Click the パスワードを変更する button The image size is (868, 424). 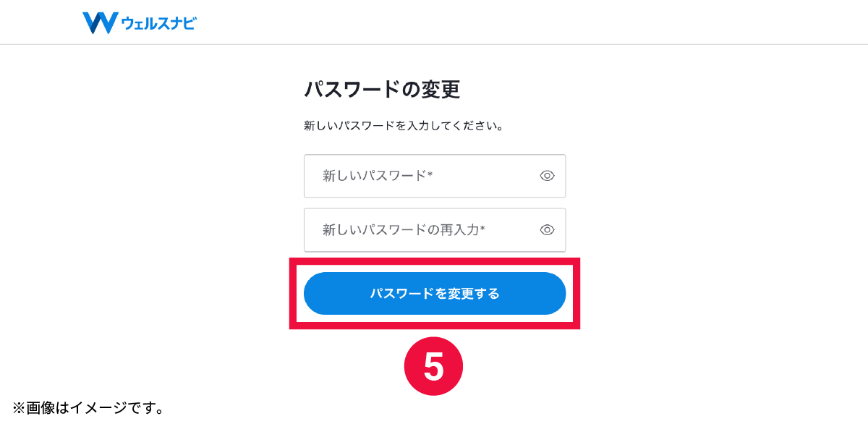click(435, 294)
